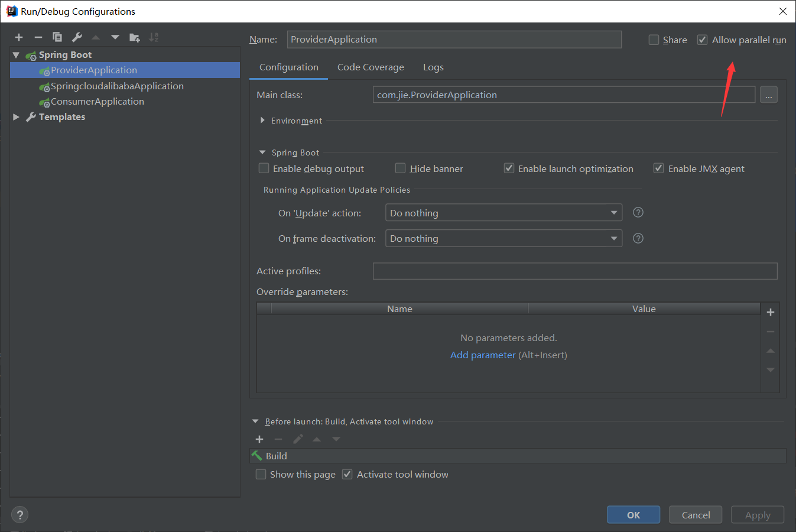Click the OK button
796x532 pixels.
(633, 515)
